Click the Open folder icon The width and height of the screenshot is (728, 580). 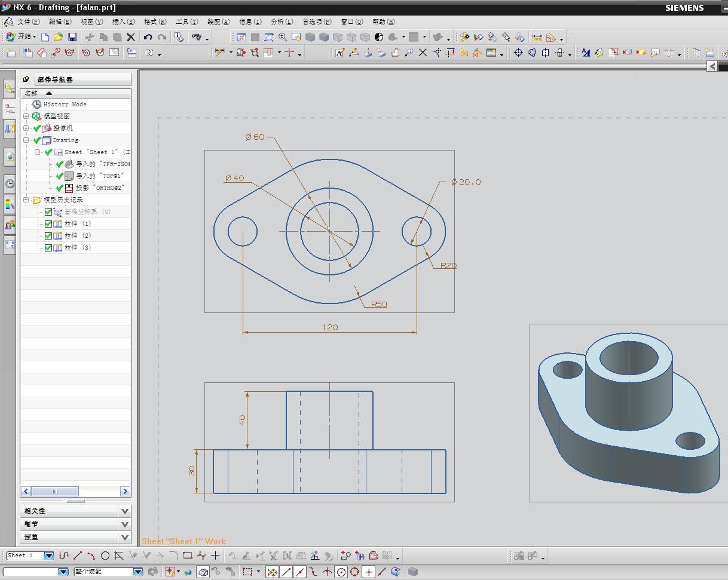coord(58,37)
